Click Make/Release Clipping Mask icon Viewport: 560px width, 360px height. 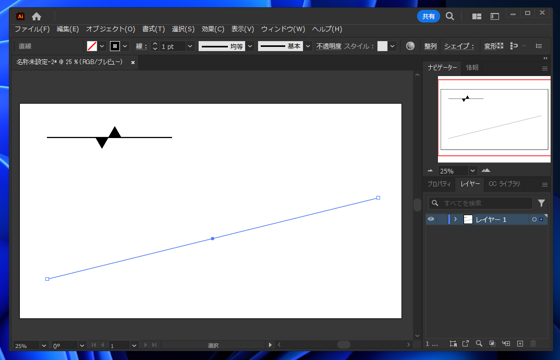click(492, 344)
